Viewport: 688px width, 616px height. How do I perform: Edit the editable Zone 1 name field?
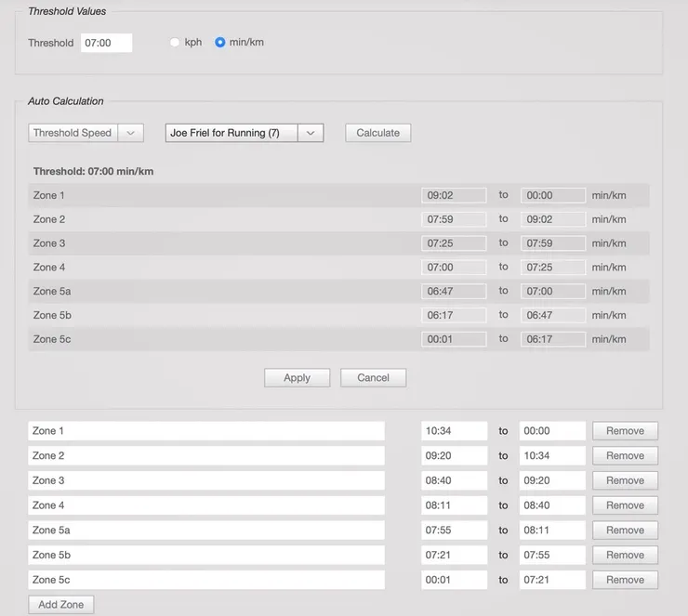205,431
